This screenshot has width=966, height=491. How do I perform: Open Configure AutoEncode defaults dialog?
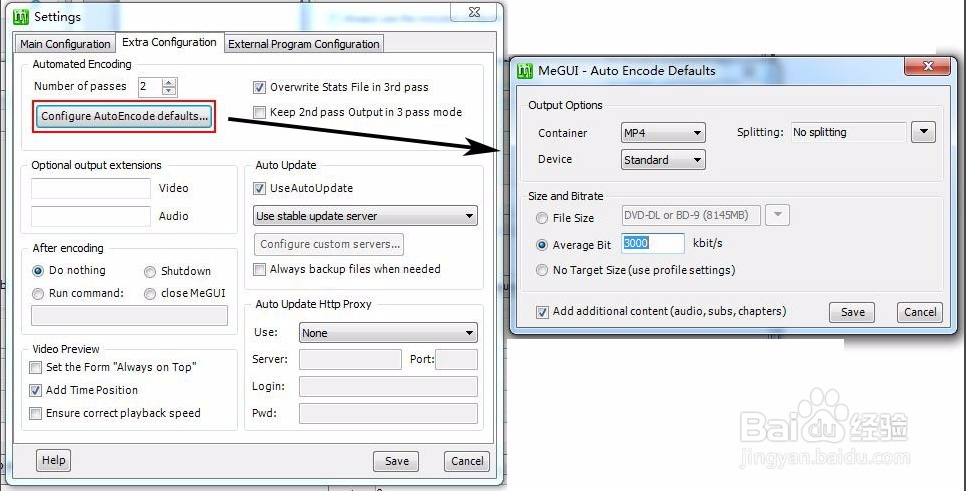click(x=124, y=116)
